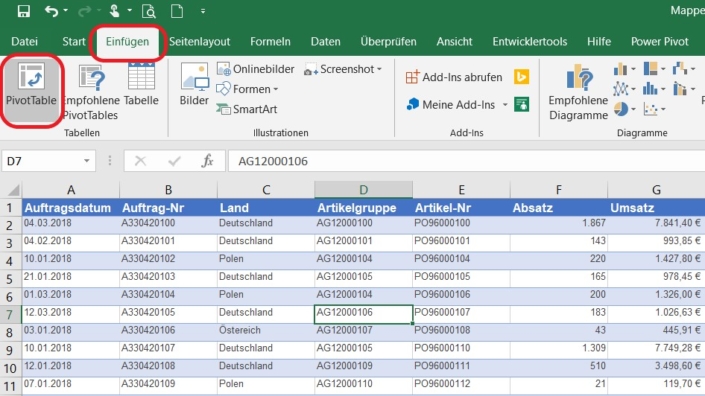Insert a Tabelle

(141, 85)
